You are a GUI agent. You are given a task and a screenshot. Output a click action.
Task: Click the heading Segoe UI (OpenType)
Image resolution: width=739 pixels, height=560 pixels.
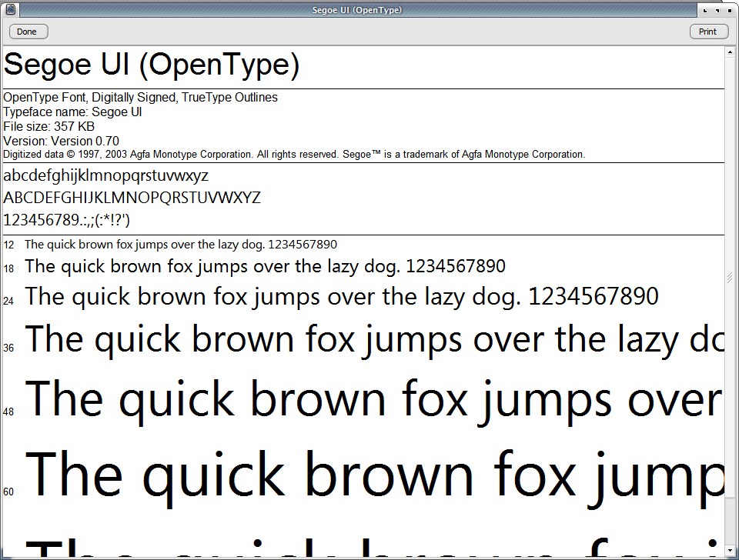(151, 65)
